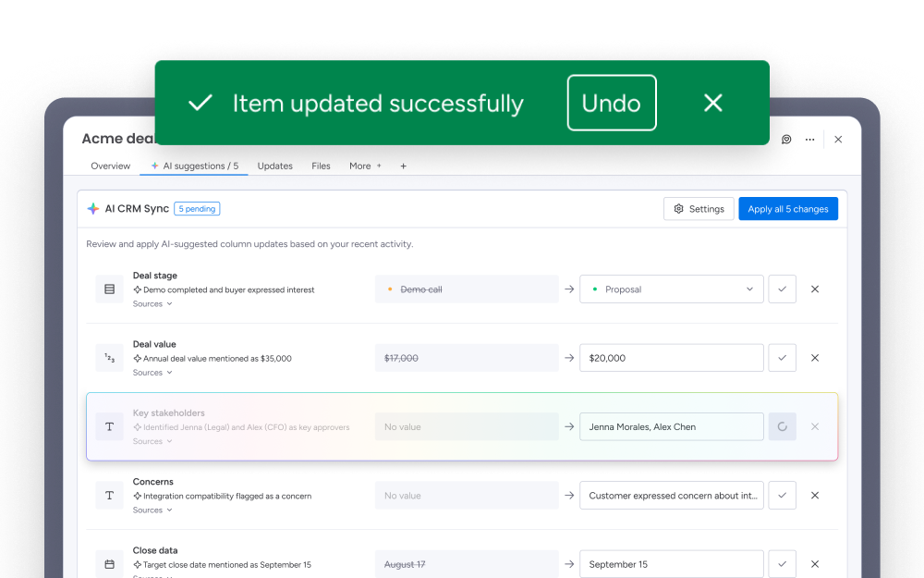The width and height of the screenshot is (924, 578).
Task: Open the Overview tab
Action: click(x=110, y=166)
